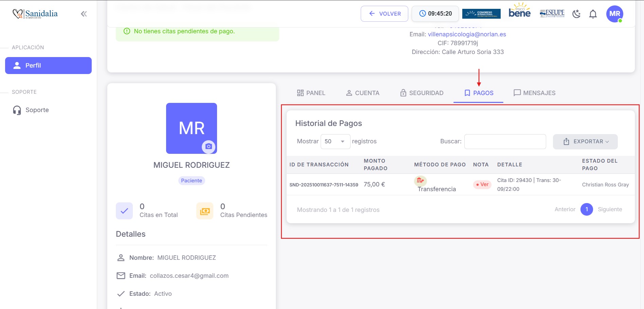Image resolution: width=644 pixels, height=309 pixels.
Task: Switch to the Panel tab
Action: 311,93
